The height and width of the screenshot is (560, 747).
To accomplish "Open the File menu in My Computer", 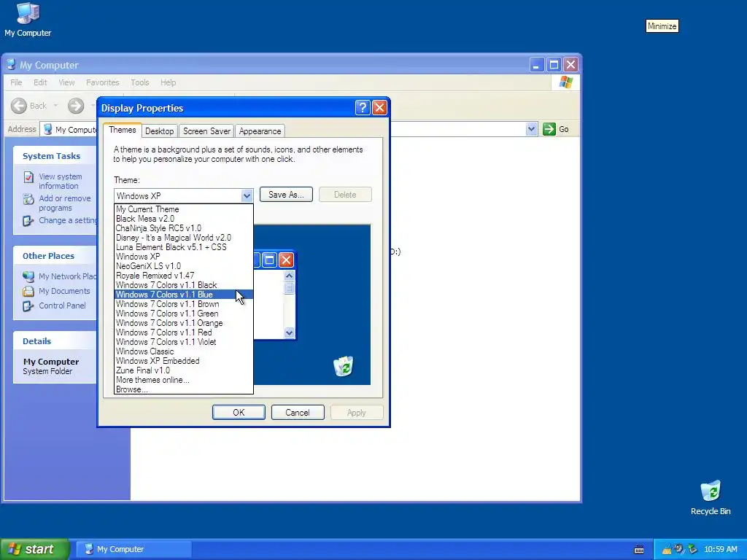I will pyautogui.click(x=16, y=82).
